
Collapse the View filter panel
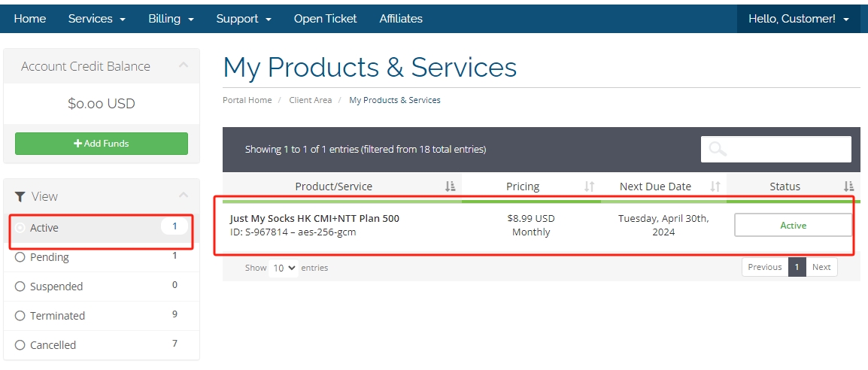184,196
